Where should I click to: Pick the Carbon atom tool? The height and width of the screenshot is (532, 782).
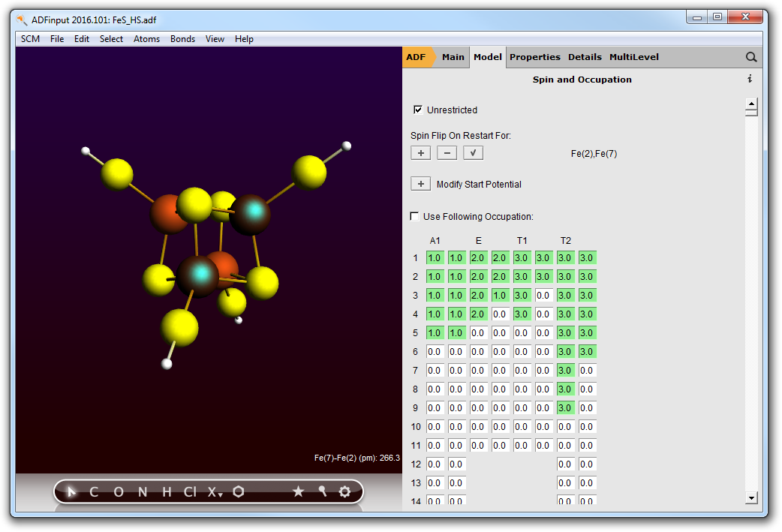point(94,492)
